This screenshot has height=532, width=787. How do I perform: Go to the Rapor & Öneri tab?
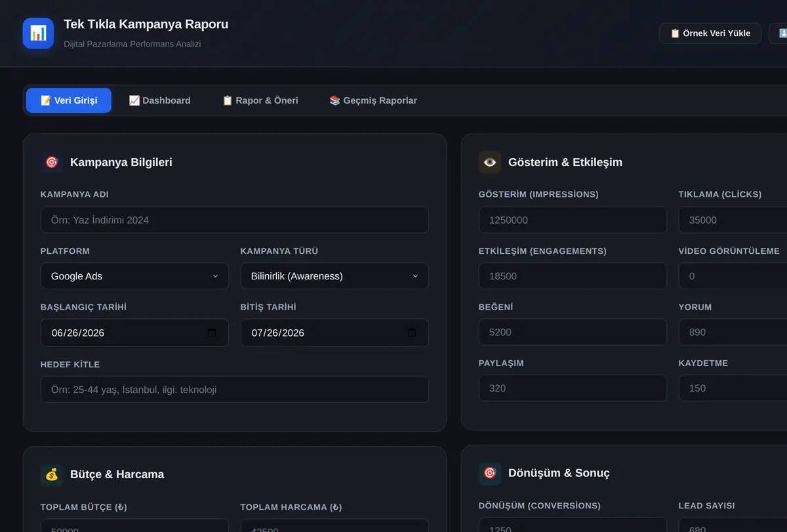point(260,100)
